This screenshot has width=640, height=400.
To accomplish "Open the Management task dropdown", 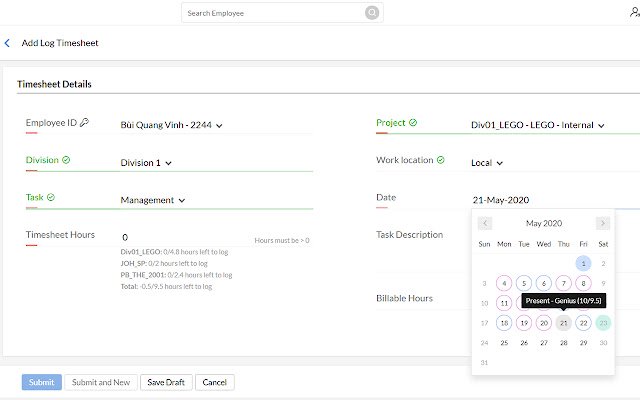I will (153, 200).
